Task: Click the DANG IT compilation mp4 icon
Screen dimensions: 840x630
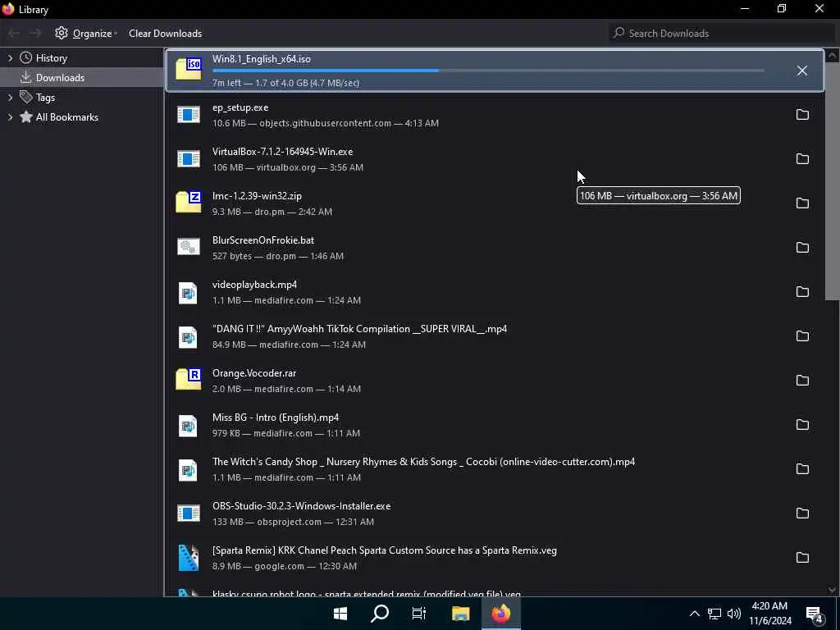Action: tap(188, 337)
